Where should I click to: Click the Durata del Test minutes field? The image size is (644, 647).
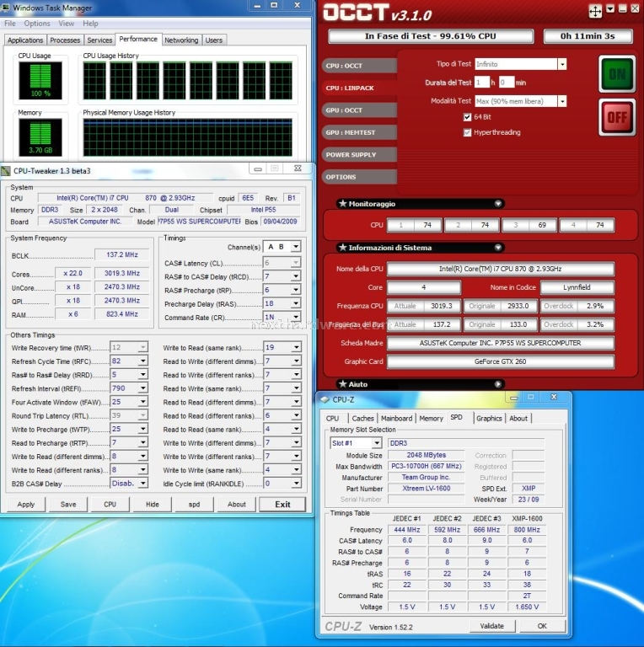507,83
